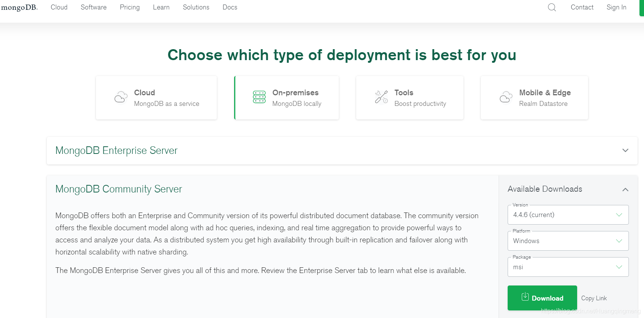Open the Platform dropdown showing Windows

click(x=568, y=241)
